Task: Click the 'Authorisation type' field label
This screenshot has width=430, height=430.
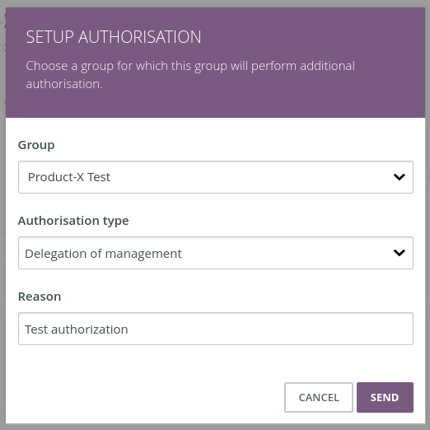Action: tap(73, 221)
